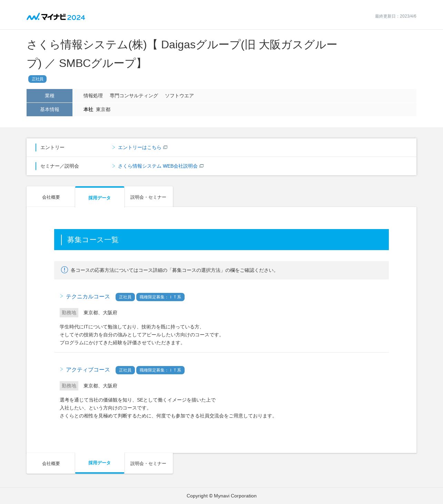This screenshot has width=443, height=504.
Task: Switch to top 説明会・セミナー tab
Action: 148,197
